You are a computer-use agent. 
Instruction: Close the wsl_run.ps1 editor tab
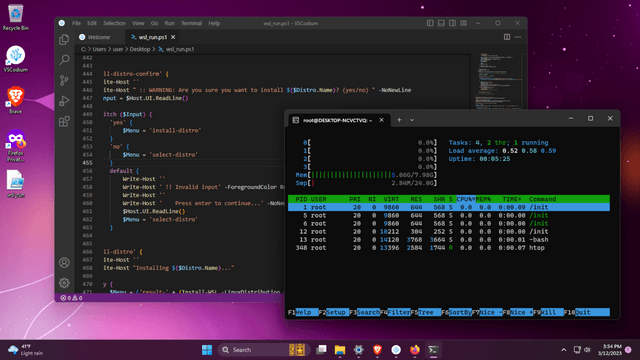173,37
